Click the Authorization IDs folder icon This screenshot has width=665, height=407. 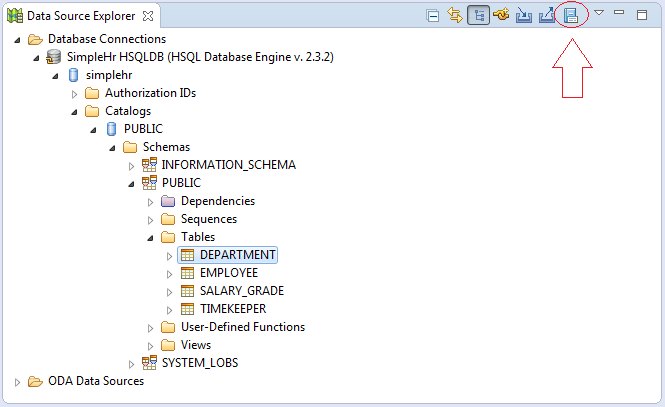point(92,93)
